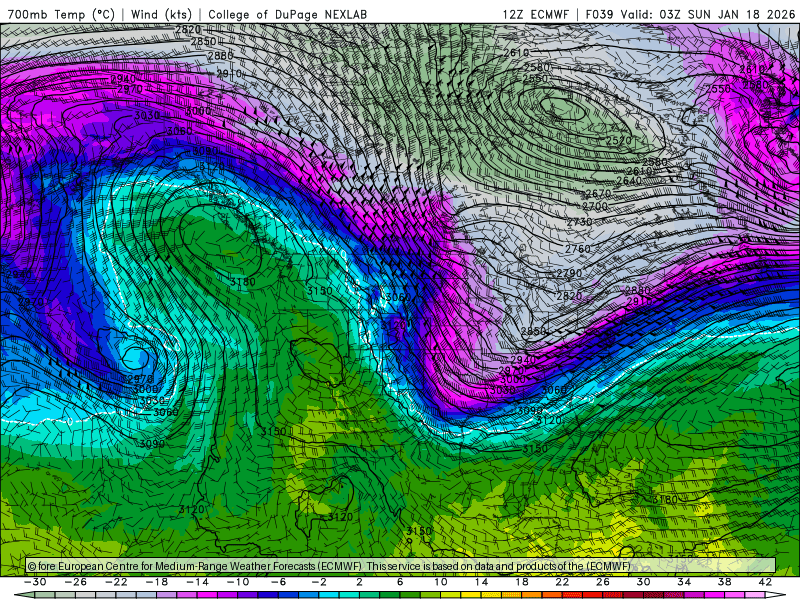The height and width of the screenshot is (600, 800).
Task: Click the 2850 contour label near map top
Action: coord(203,42)
